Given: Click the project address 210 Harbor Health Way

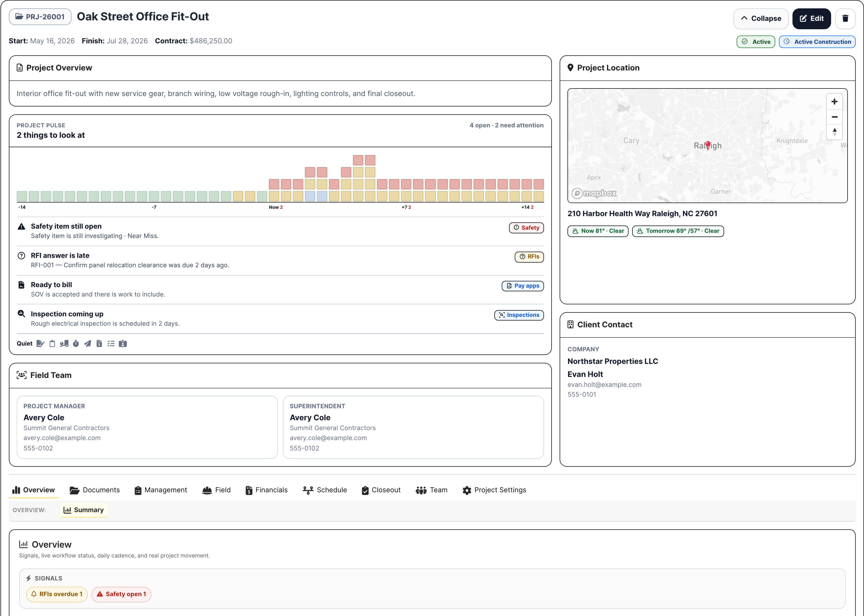Looking at the screenshot, I should click(x=642, y=214).
